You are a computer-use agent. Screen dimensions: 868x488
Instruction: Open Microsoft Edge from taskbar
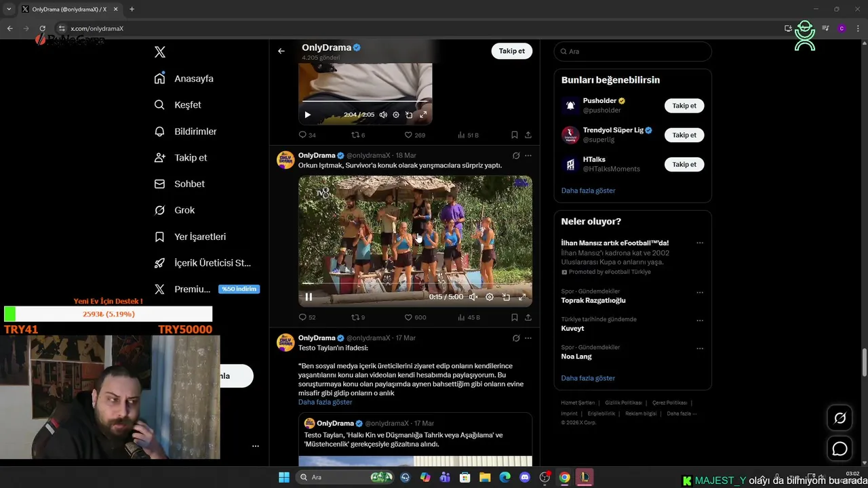click(x=505, y=477)
